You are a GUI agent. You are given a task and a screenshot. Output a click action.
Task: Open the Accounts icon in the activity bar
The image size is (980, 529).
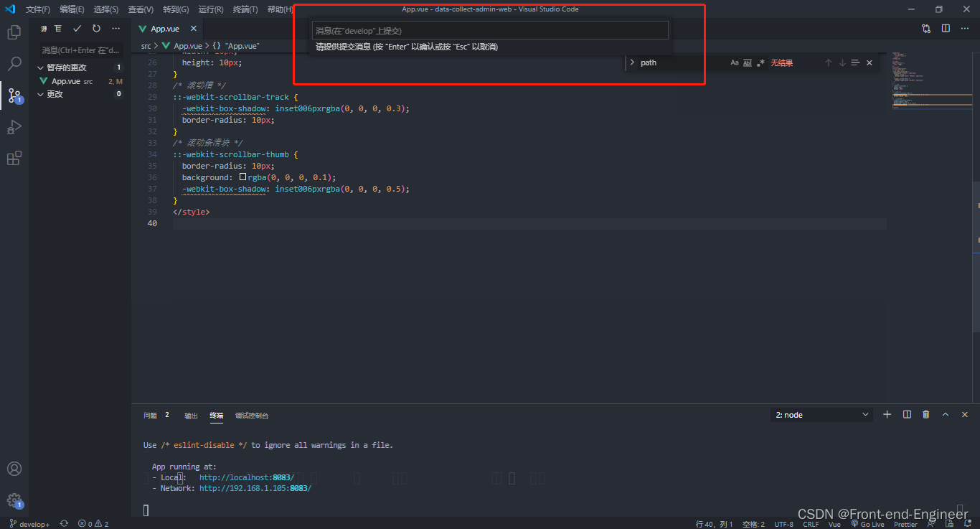point(14,469)
